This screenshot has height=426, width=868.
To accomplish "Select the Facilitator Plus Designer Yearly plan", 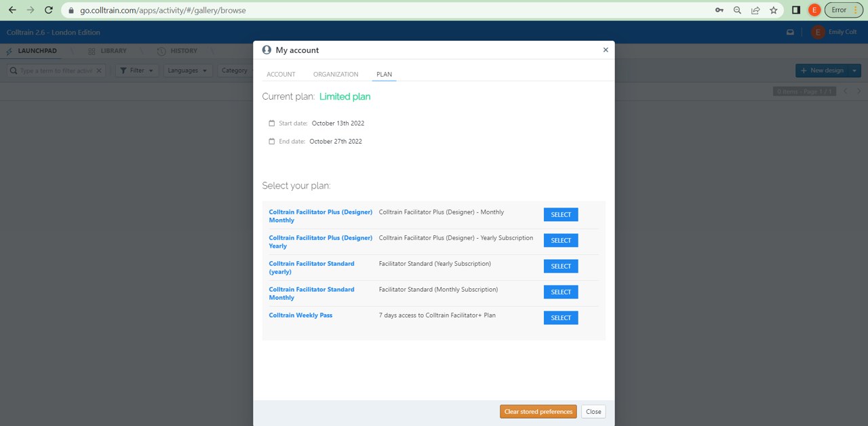I will tap(561, 240).
